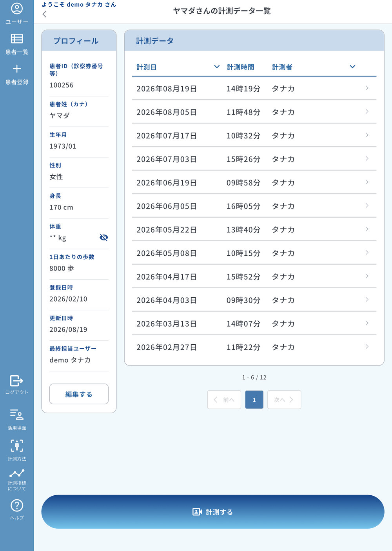Image resolution: width=392 pixels, height=551 pixels.
Task: Click the 編集する button
Action: click(x=79, y=394)
